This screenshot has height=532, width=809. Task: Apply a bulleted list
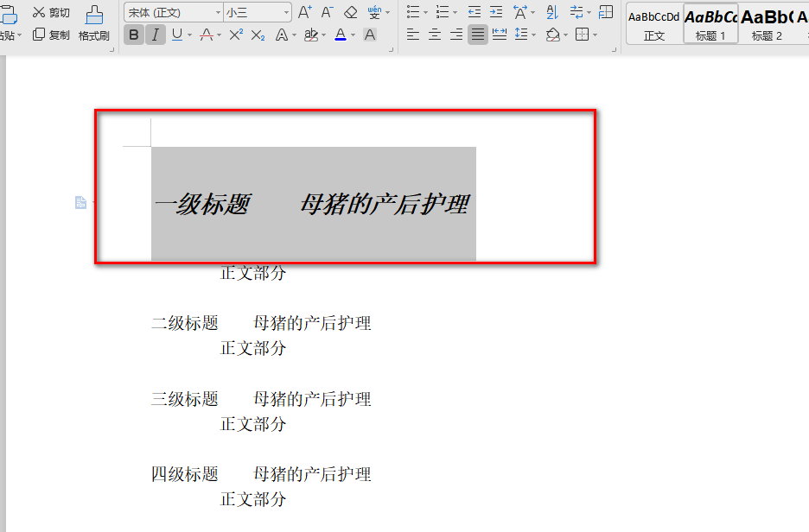413,12
